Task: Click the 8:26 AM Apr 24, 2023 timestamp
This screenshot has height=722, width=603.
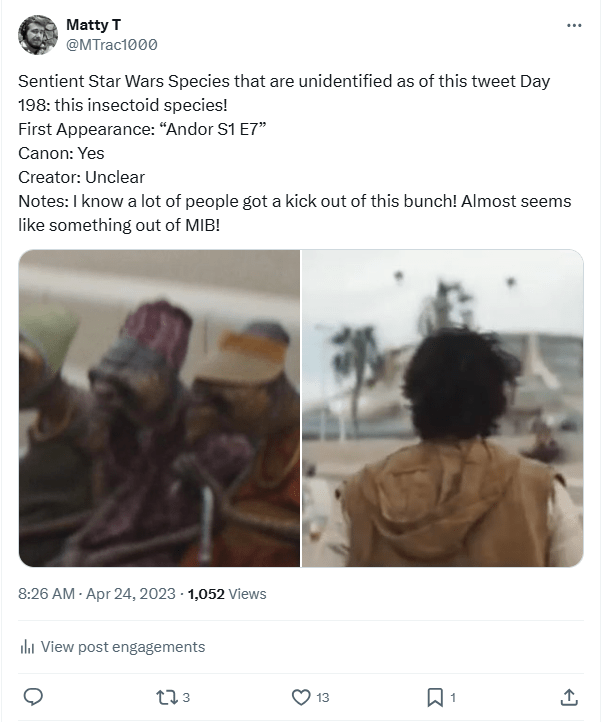Action: 97,594
